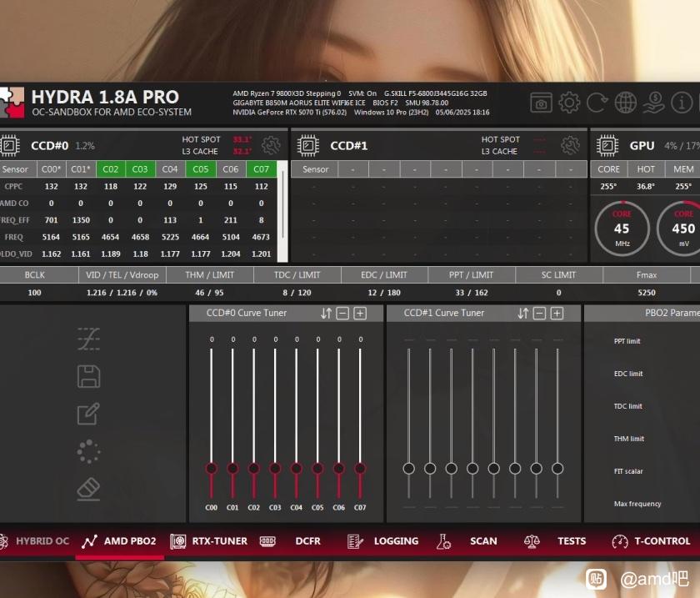Click the HYDRA puzzle logo
The image size is (700, 598).
tap(12, 103)
